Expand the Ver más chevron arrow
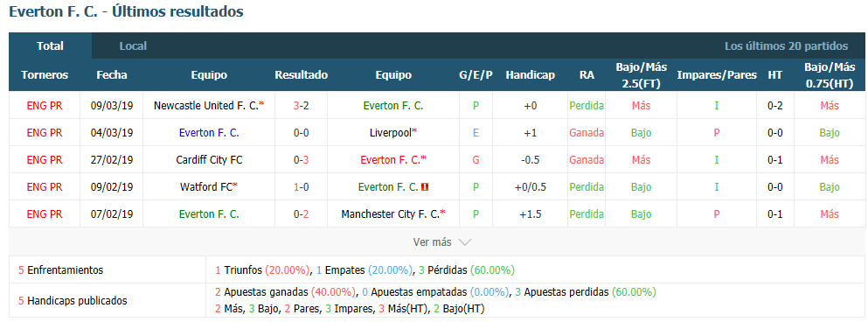The width and height of the screenshot is (868, 322). (465, 242)
